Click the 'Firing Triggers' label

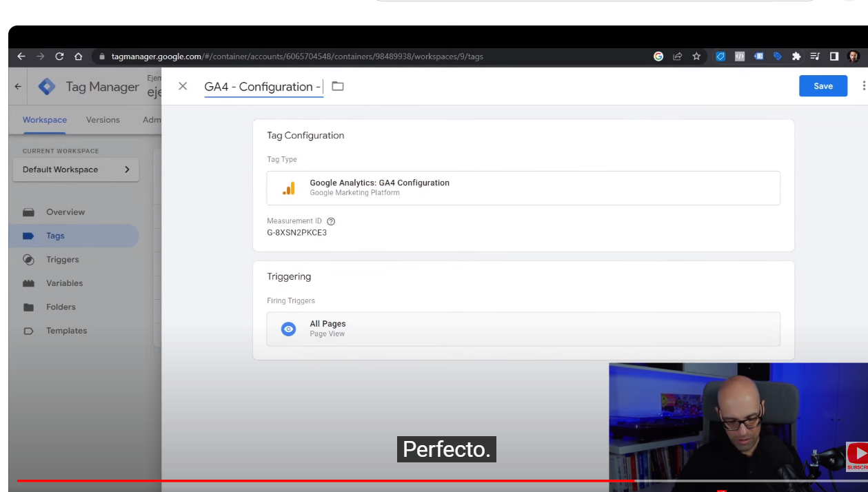pyautogui.click(x=291, y=301)
